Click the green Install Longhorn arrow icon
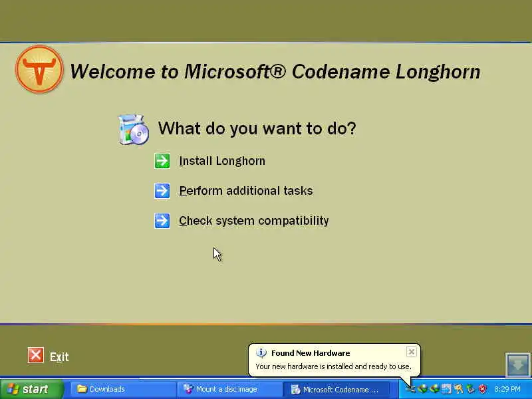This screenshot has width=532, height=399. 162,161
